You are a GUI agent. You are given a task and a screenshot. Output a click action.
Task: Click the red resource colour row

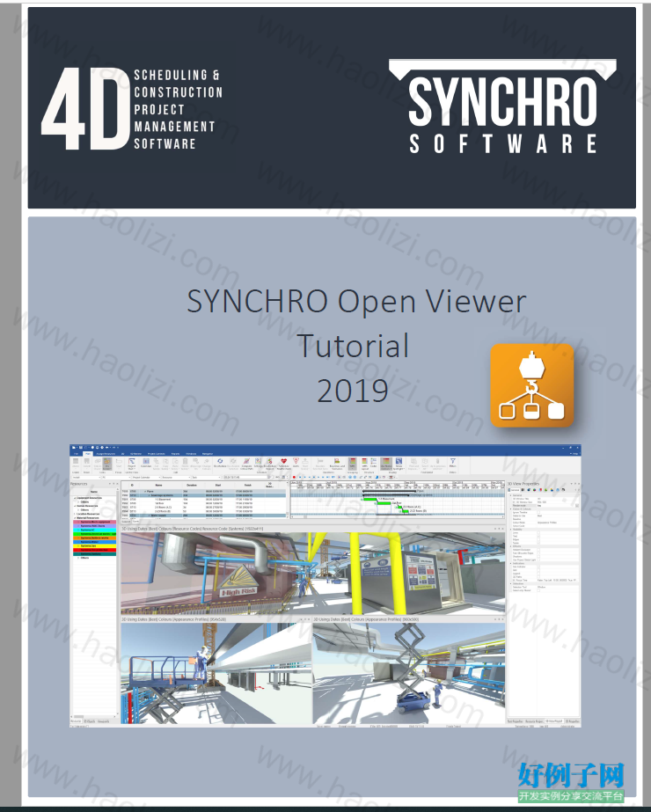point(95,550)
